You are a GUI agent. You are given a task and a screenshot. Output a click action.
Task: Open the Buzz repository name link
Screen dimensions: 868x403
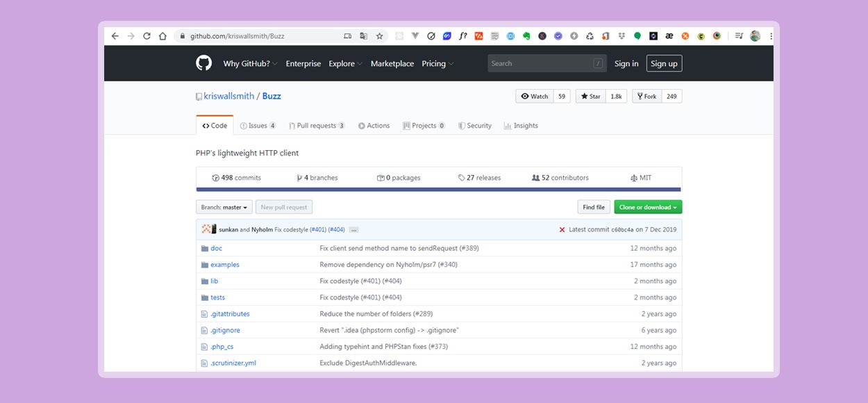point(272,97)
